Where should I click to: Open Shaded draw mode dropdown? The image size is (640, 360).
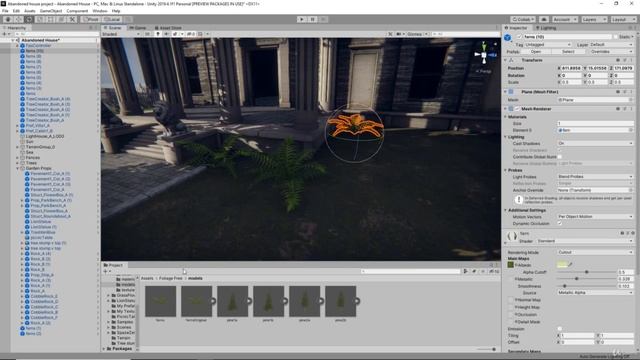click(x=121, y=34)
